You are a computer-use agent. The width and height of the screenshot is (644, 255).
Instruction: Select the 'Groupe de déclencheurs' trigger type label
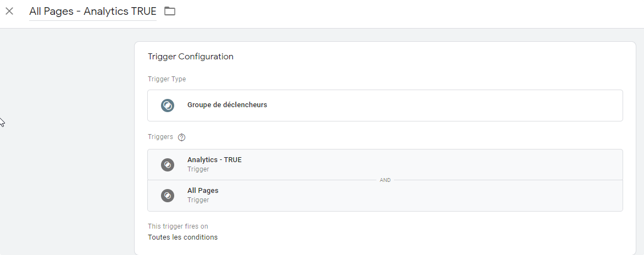click(227, 105)
